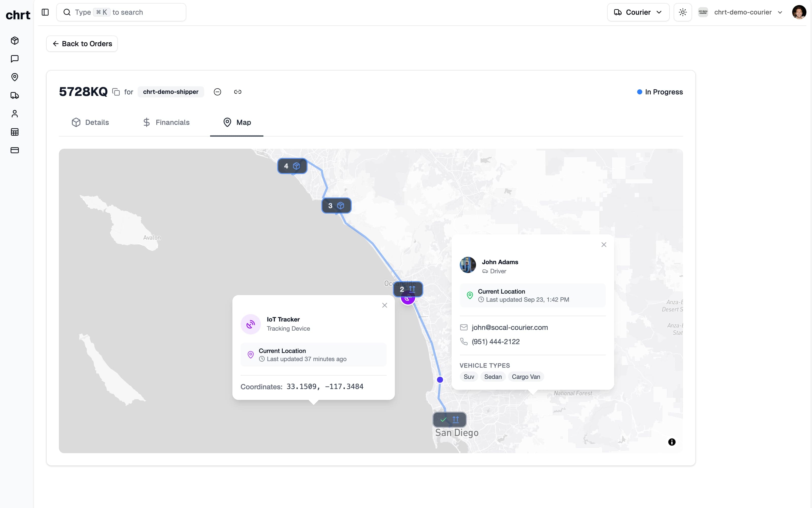Screen dimensions: 812x508
Task: Click the In Progress status indicator
Action: 659,92
